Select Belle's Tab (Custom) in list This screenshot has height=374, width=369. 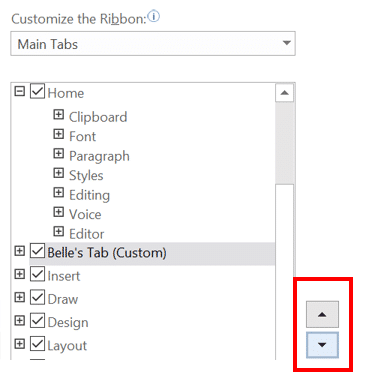107,253
